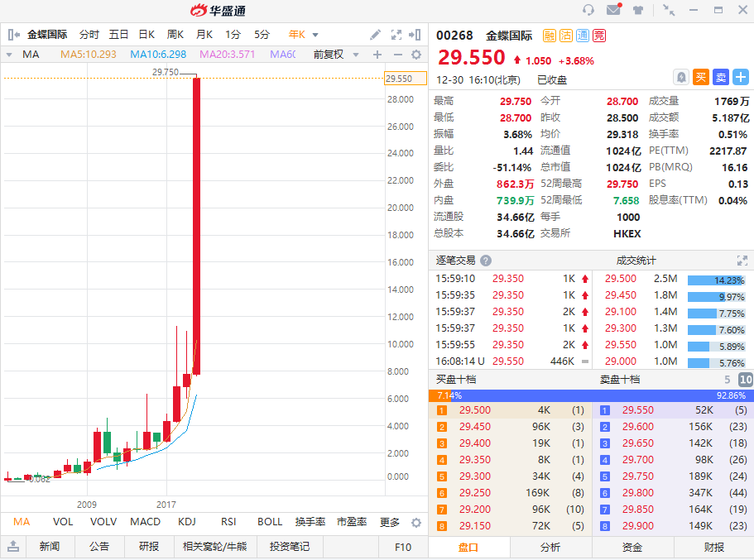754x560 pixels.
Task: Zoom out chart with minus icon
Action: click(397, 55)
